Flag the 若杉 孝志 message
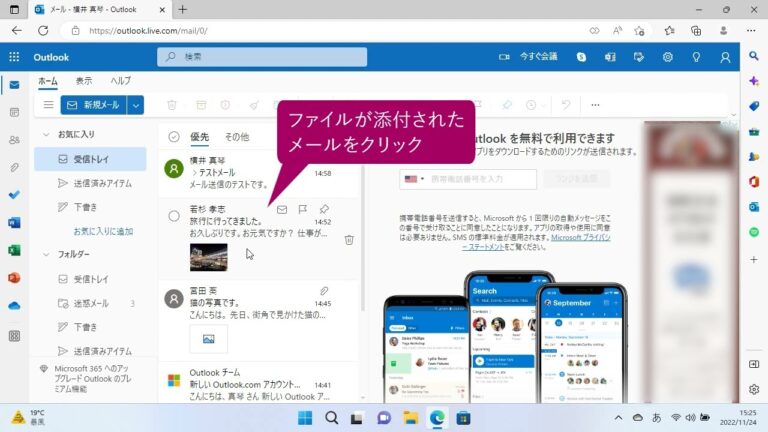 pyautogui.click(x=303, y=210)
